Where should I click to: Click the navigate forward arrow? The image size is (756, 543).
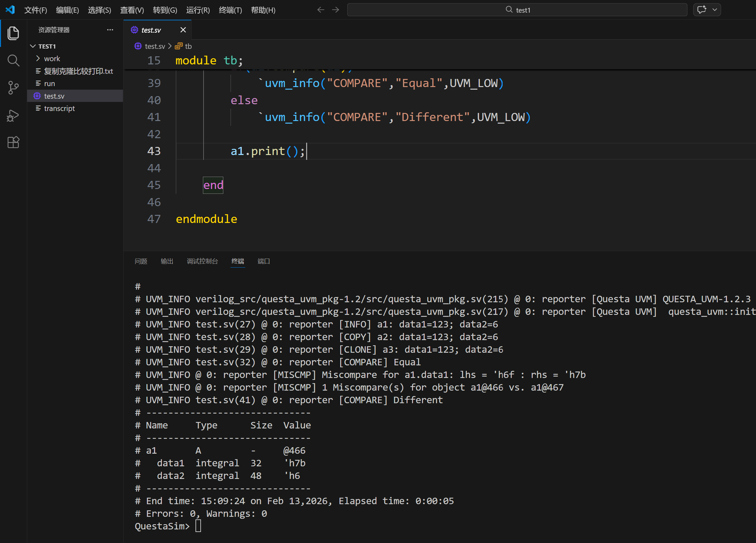[336, 10]
